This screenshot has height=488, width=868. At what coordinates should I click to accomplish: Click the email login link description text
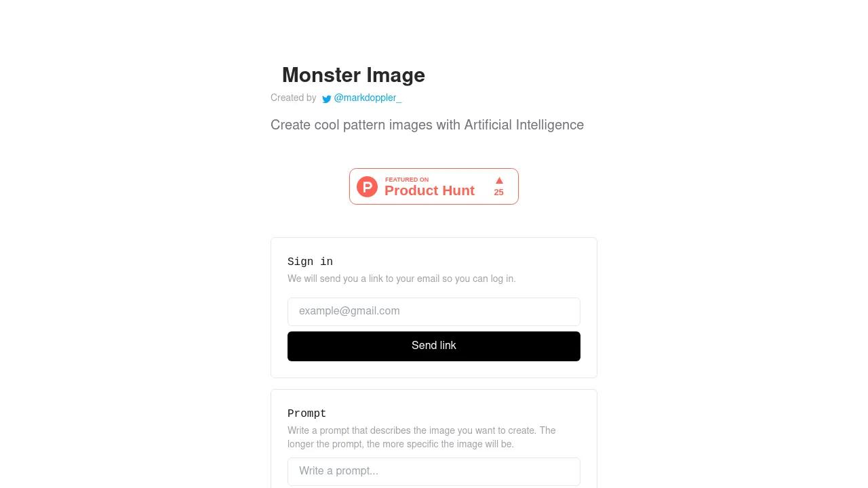coord(401,279)
